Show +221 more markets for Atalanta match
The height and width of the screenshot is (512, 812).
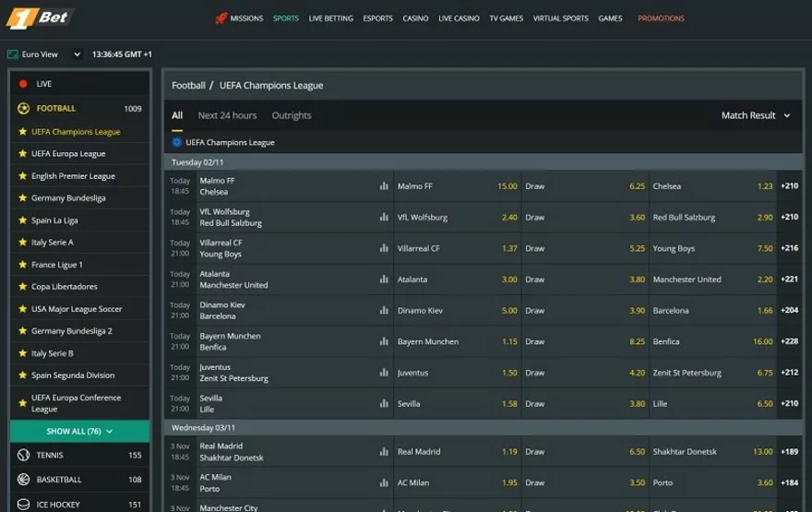pos(789,280)
